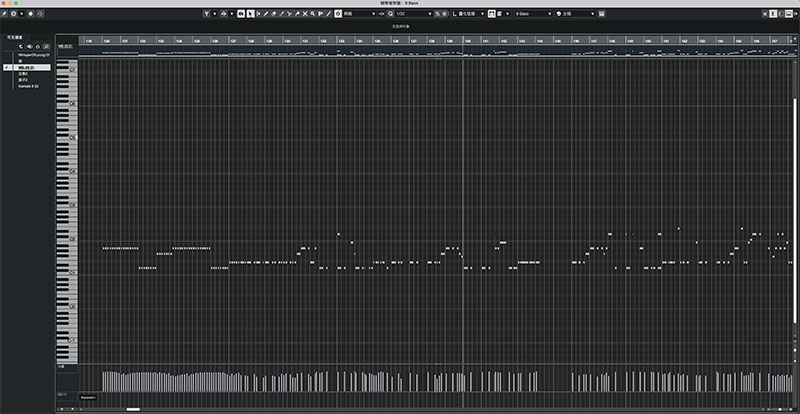
Task: Select the Object Selection arrow tool
Action: 251,14
